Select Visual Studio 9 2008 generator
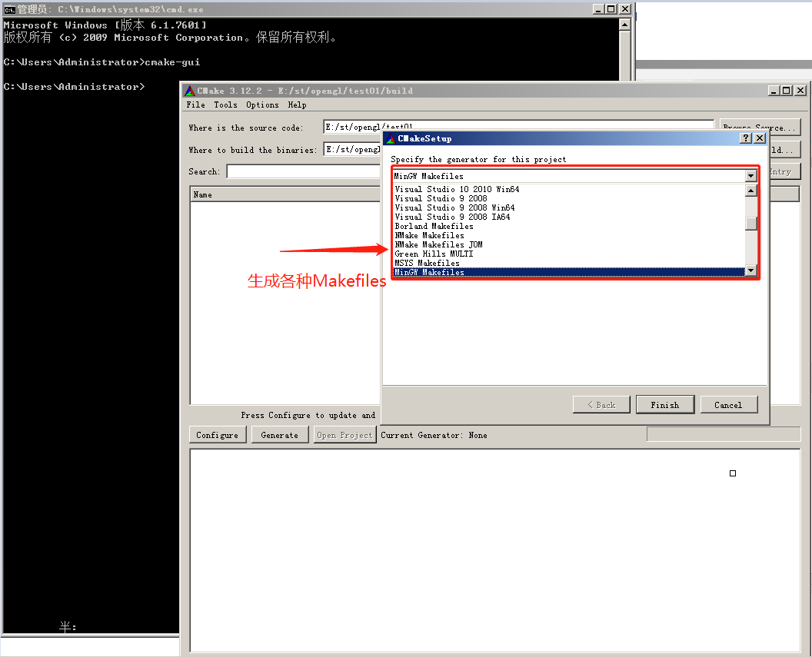Image resolution: width=812 pixels, height=657 pixels. coord(568,199)
